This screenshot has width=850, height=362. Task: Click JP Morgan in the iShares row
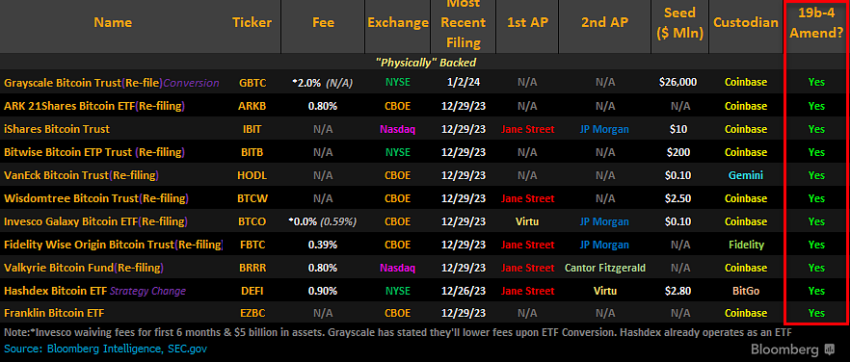(605, 129)
